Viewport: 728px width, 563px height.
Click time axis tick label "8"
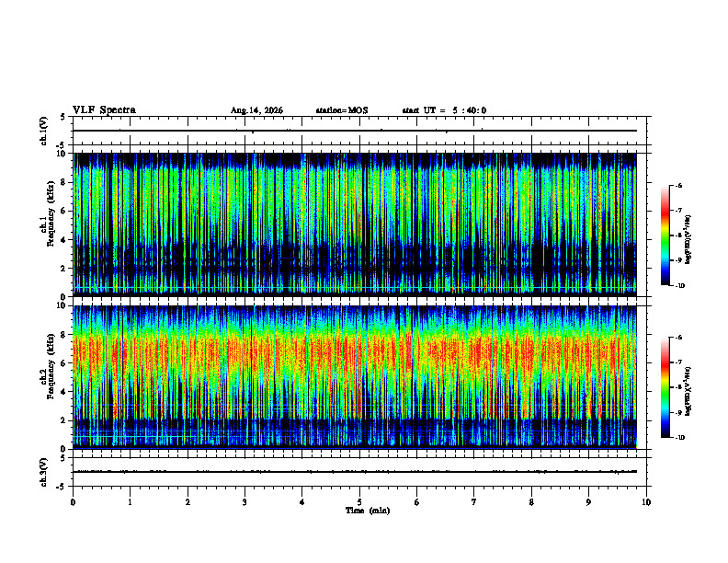coord(531,502)
